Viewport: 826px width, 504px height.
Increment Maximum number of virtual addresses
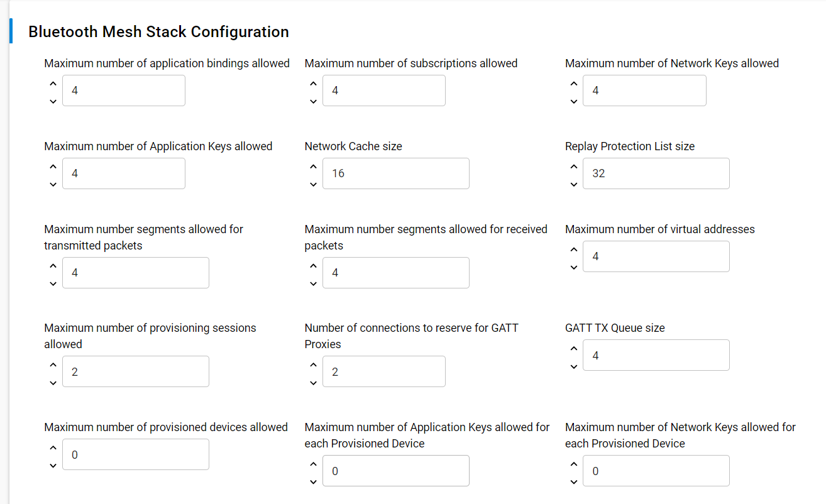573,249
